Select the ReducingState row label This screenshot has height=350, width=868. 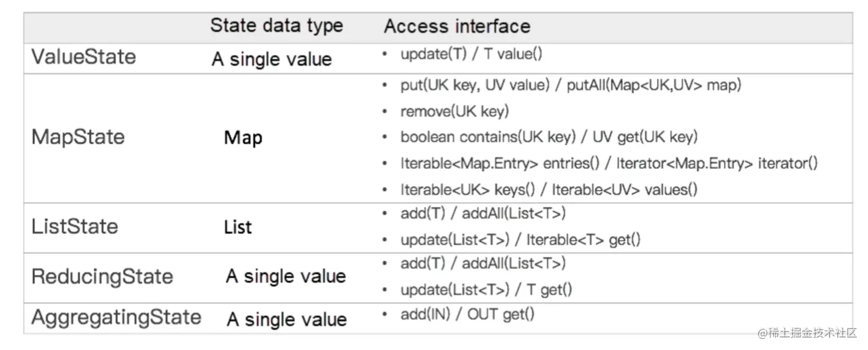102,276
